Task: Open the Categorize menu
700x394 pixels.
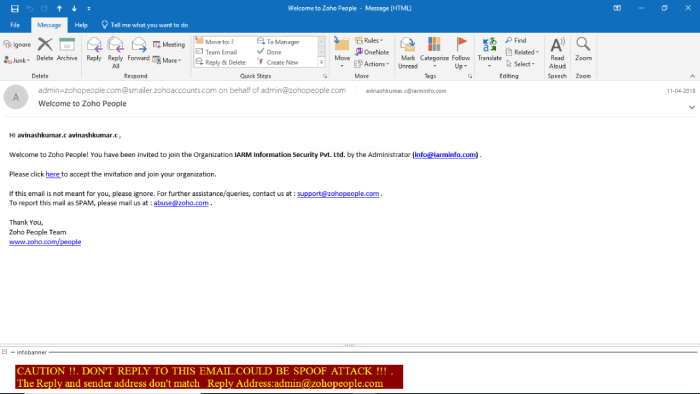Action: coord(434,53)
